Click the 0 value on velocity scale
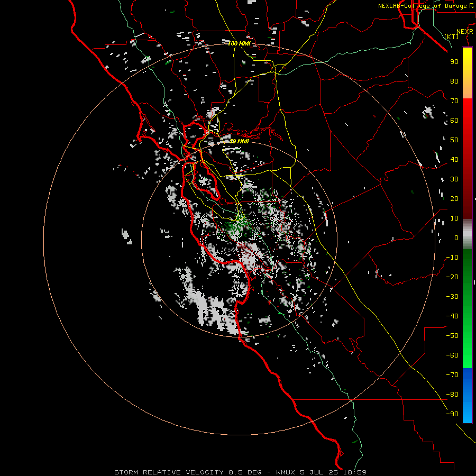 tap(456, 238)
